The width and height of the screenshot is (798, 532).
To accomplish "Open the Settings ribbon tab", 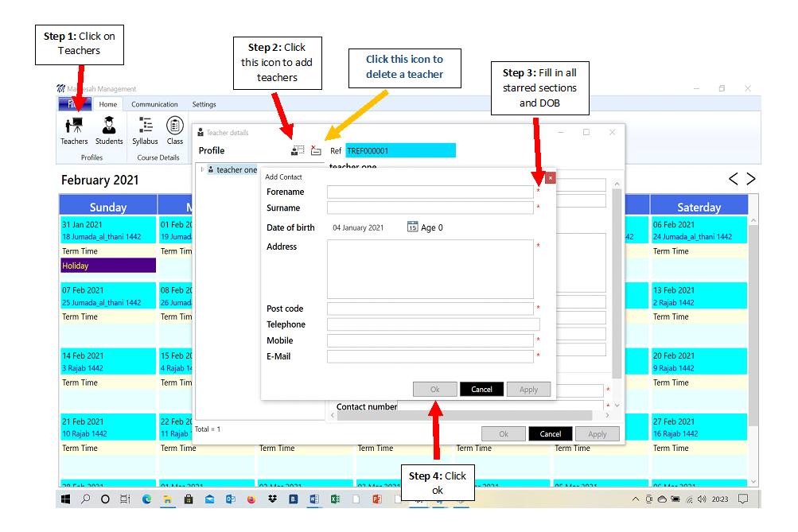I will click(x=204, y=104).
